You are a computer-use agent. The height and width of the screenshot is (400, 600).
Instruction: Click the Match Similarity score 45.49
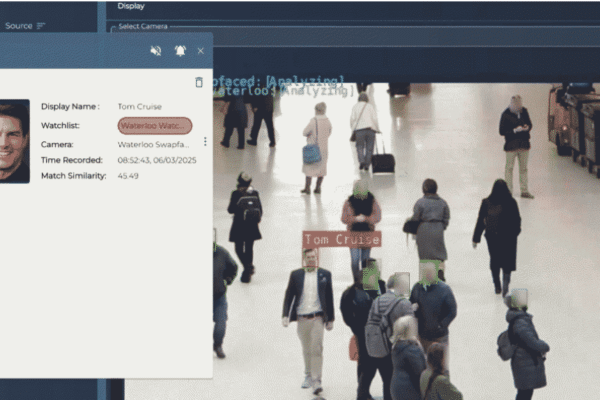point(128,176)
